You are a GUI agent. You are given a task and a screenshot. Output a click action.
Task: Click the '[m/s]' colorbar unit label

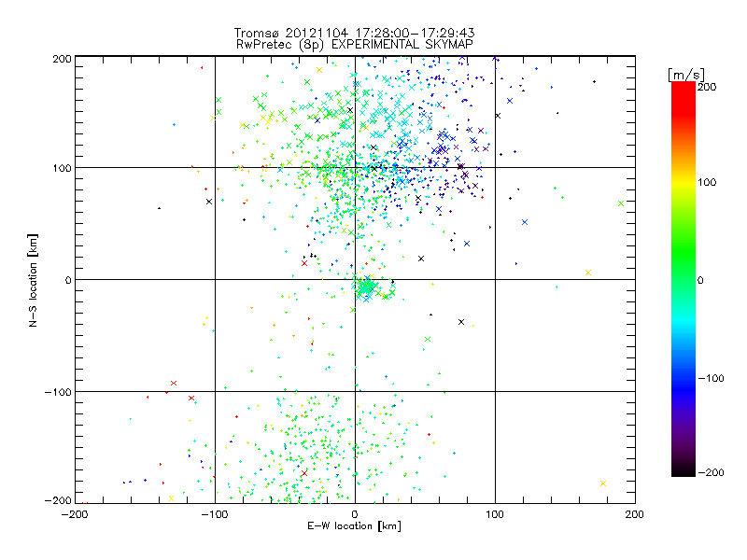pyautogui.click(x=686, y=75)
